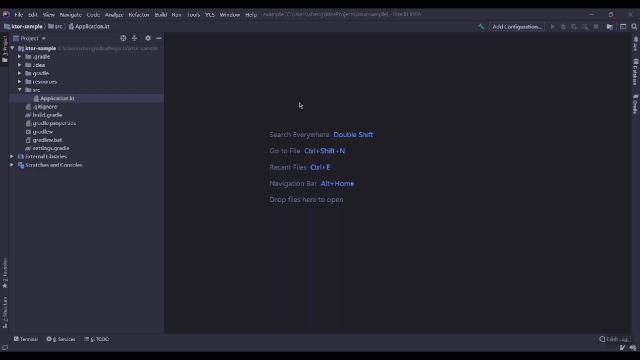This screenshot has height=360, width=640.
Task: Click the External Libraries icon
Action: click(x=21, y=156)
